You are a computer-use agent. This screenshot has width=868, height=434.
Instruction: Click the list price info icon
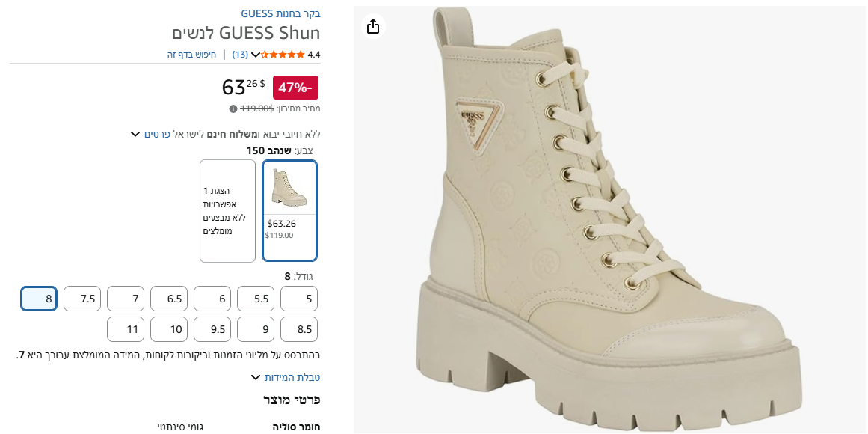pyautogui.click(x=233, y=109)
